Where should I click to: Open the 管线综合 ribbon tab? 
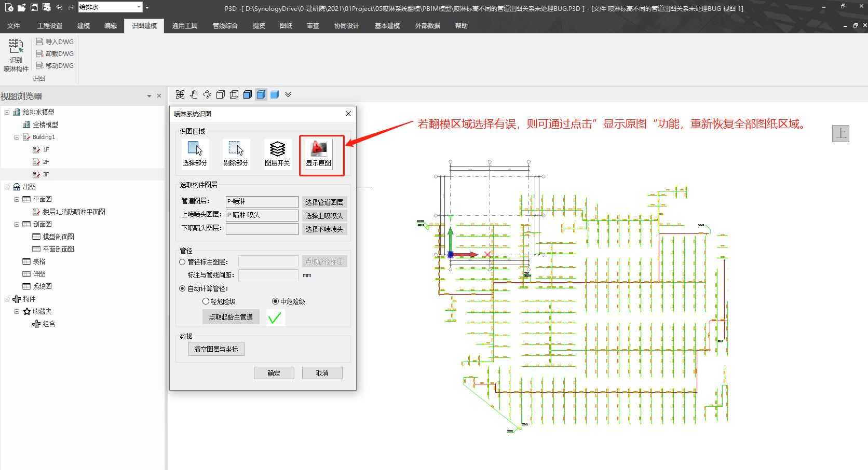(225, 26)
